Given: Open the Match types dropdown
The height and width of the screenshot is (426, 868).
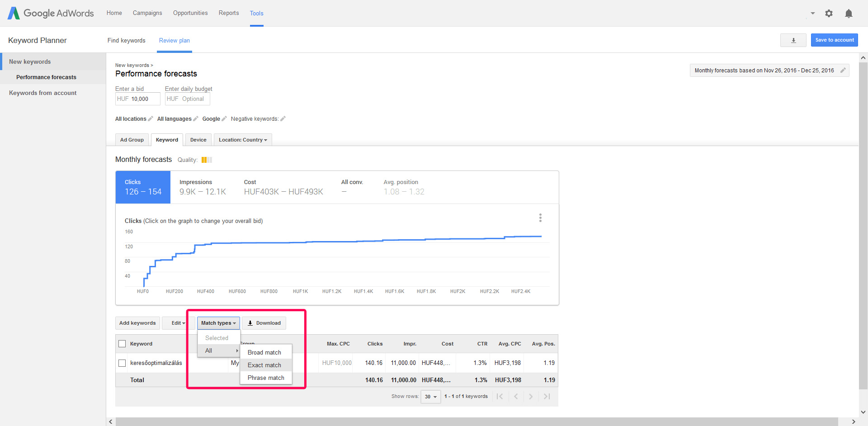Looking at the screenshot, I should click(218, 323).
